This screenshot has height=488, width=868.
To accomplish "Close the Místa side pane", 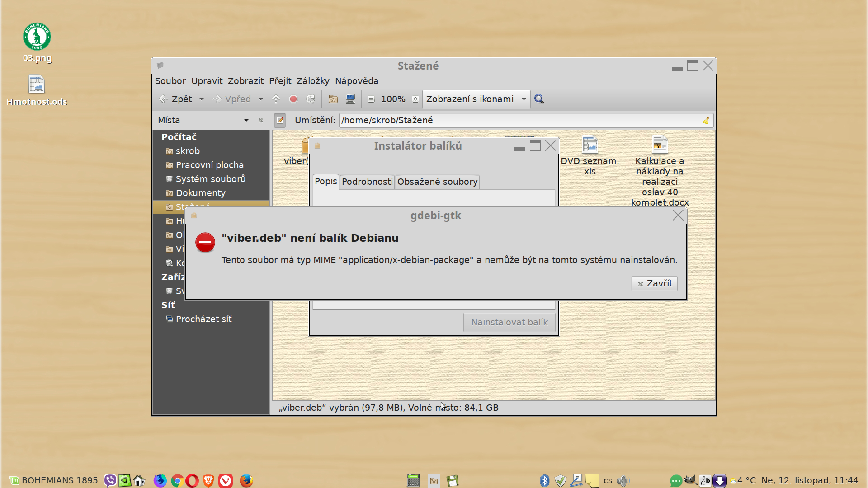I will point(261,120).
